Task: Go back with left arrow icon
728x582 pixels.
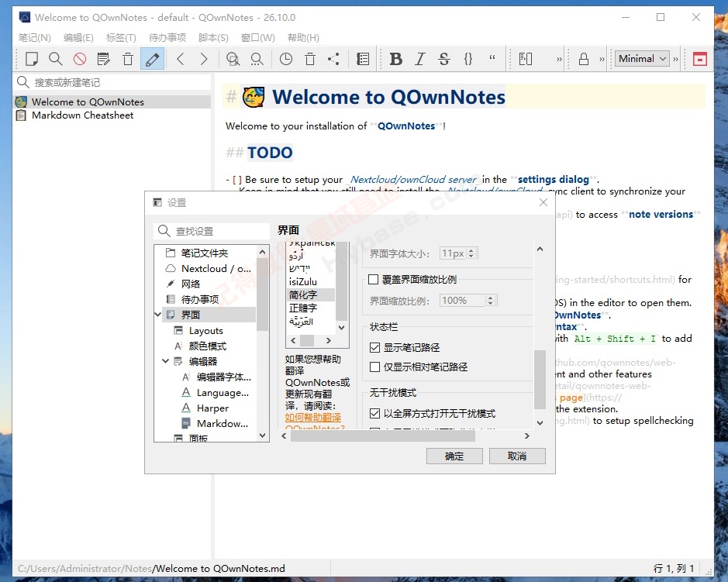Action: 181,59
